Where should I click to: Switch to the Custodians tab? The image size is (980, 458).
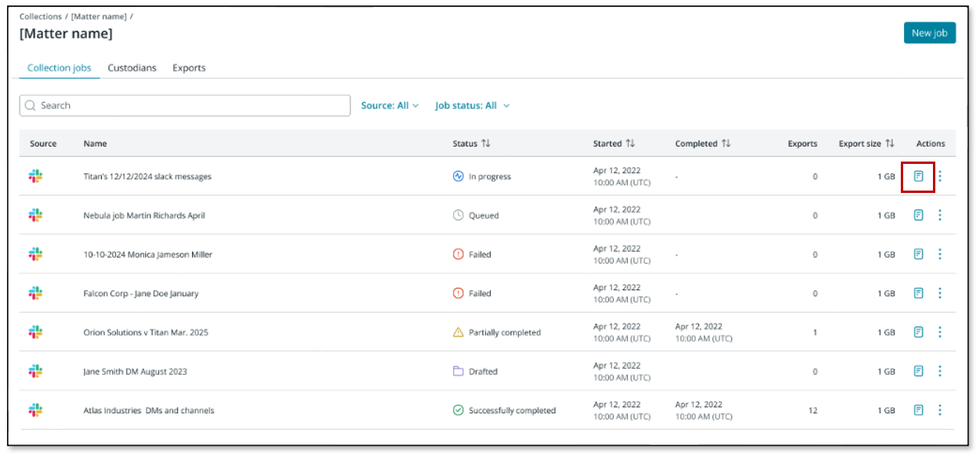(132, 68)
